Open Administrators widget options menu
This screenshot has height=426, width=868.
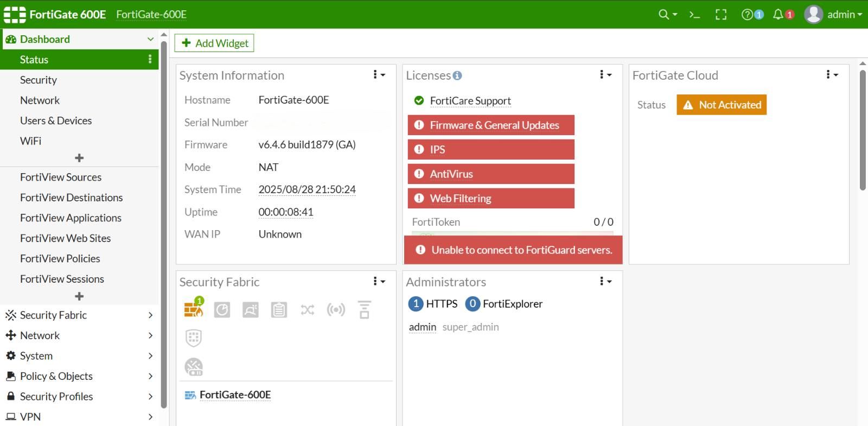[605, 281]
